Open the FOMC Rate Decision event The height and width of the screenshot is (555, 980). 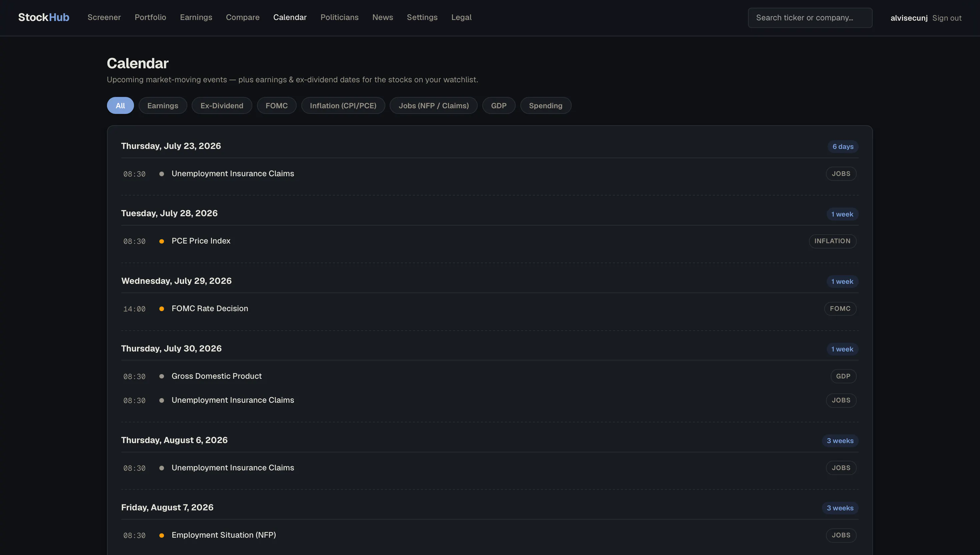[x=210, y=309]
